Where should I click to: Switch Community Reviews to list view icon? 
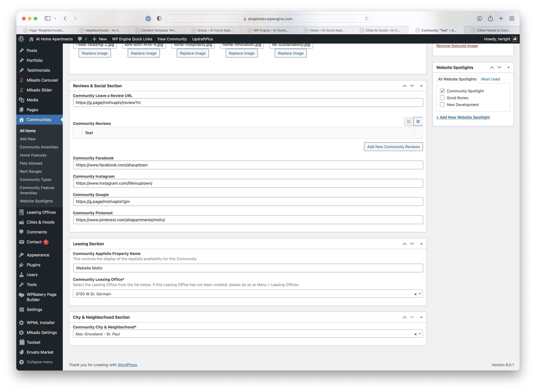pyautogui.click(x=418, y=122)
